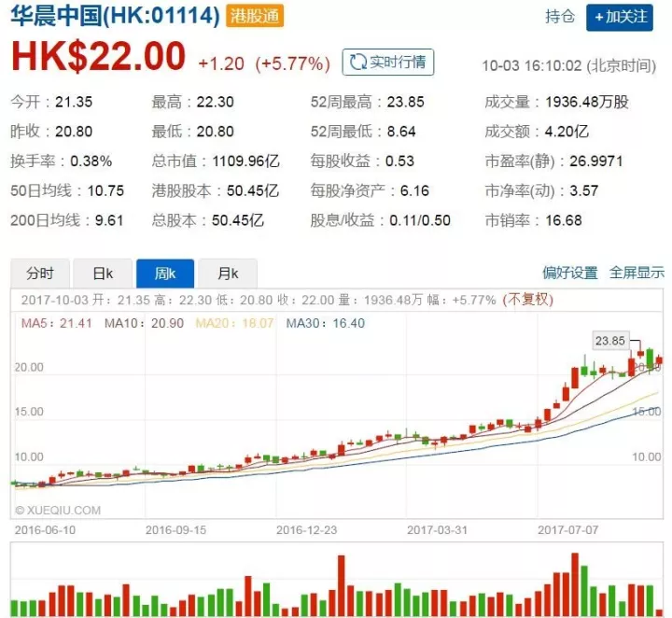Click the 2016-09-15 date axis label
672x618 pixels.
coord(175,530)
